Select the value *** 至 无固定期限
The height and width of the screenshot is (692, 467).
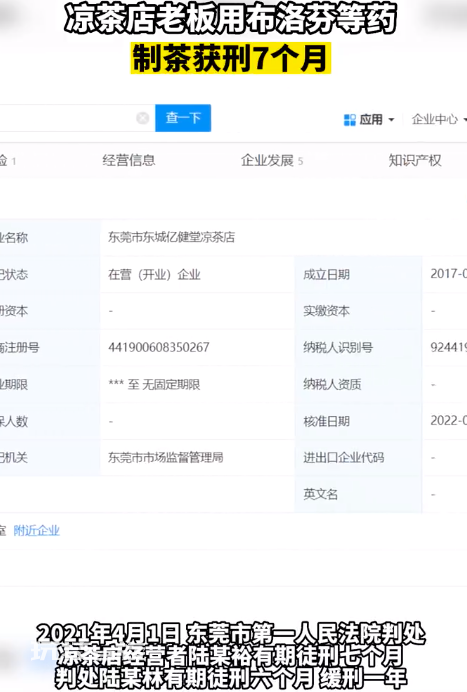[x=154, y=384]
